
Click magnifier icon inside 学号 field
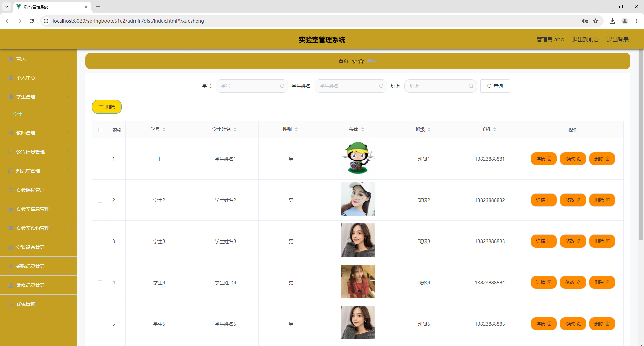coord(282,86)
